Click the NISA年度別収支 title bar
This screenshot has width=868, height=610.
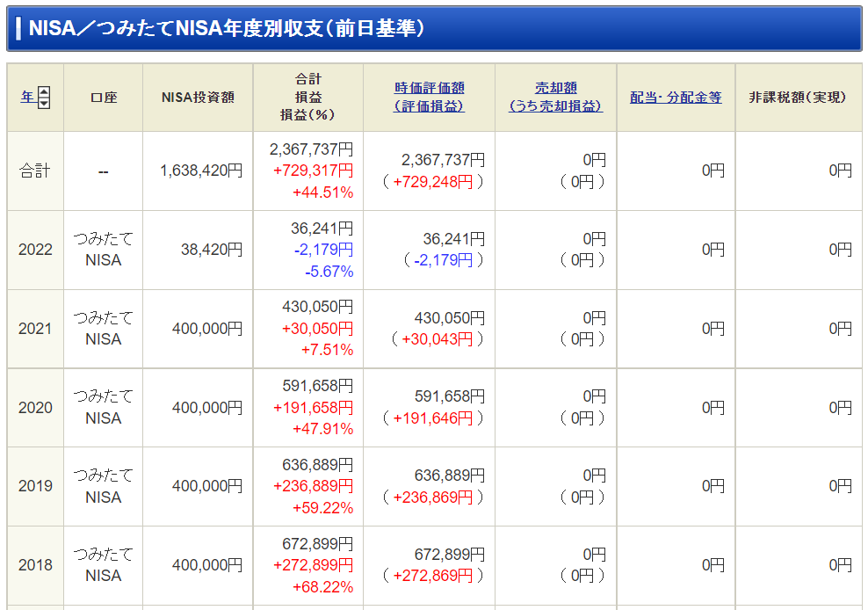434,28
